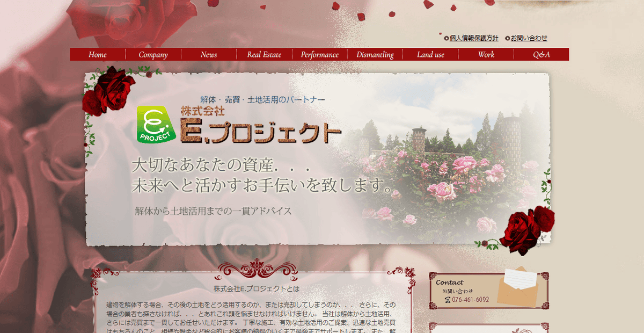
Task: Open the Company page
Action: tap(153, 54)
